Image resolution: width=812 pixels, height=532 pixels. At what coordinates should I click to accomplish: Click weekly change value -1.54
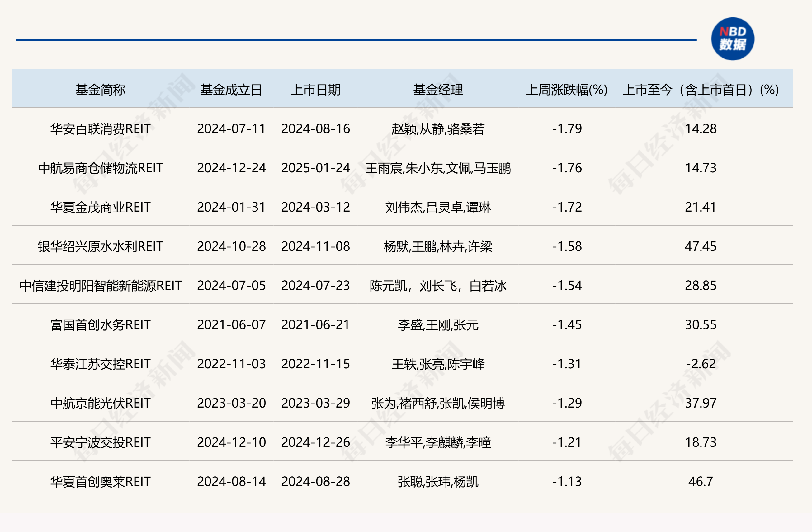point(567,286)
